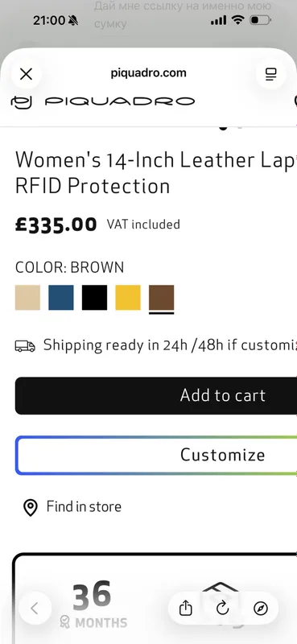
Task: Tap the piquadro.com address bar
Action: point(148,73)
